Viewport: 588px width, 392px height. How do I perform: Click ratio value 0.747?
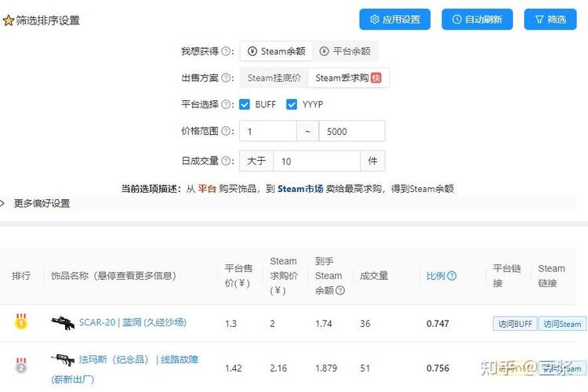pyautogui.click(x=437, y=323)
